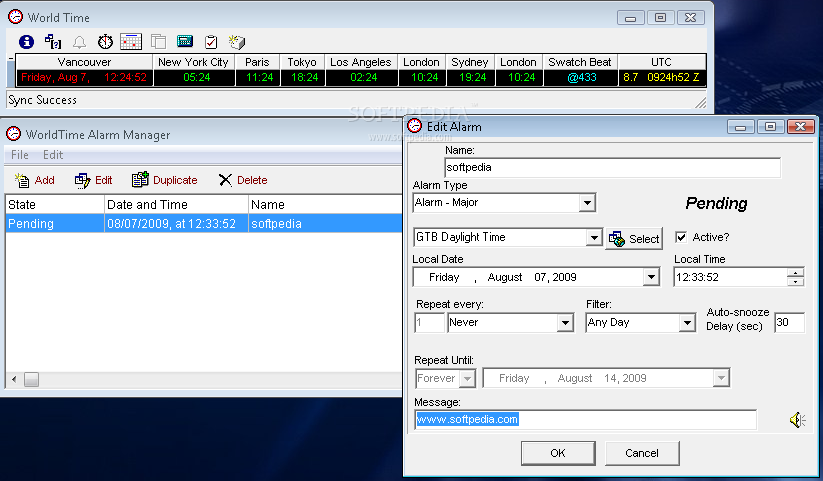Open Edit menu in Alarm Manager
823x481 pixels.
(x=53, y=155)
